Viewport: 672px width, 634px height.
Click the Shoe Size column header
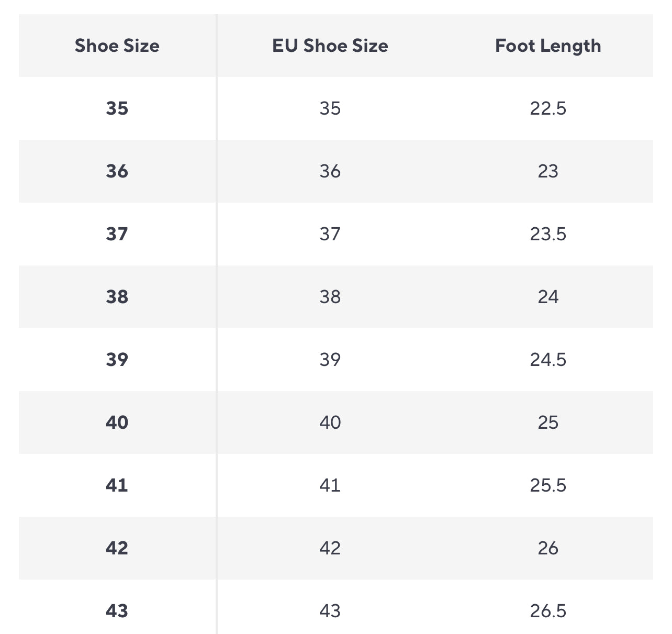117,46
